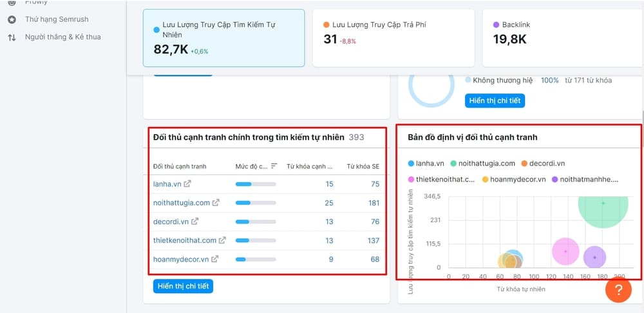Click SE keywords value 75 for lanha.vn
The image size is (644, 313).
point(375,184)
